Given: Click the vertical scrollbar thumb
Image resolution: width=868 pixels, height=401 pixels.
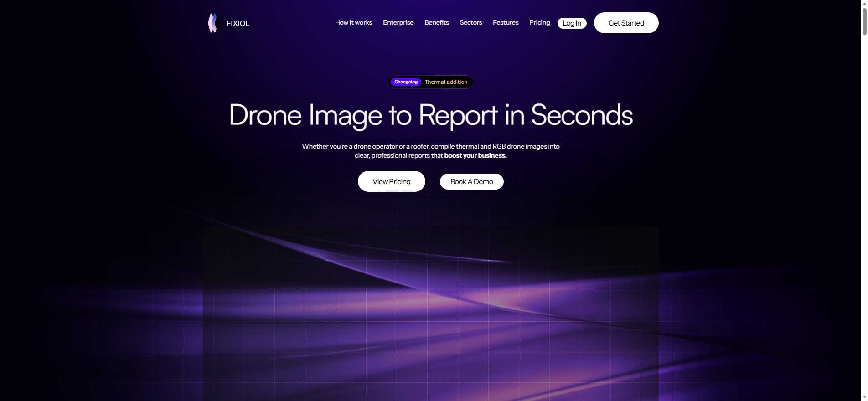Looking at the screenshot, I should (x=864, y=21).
